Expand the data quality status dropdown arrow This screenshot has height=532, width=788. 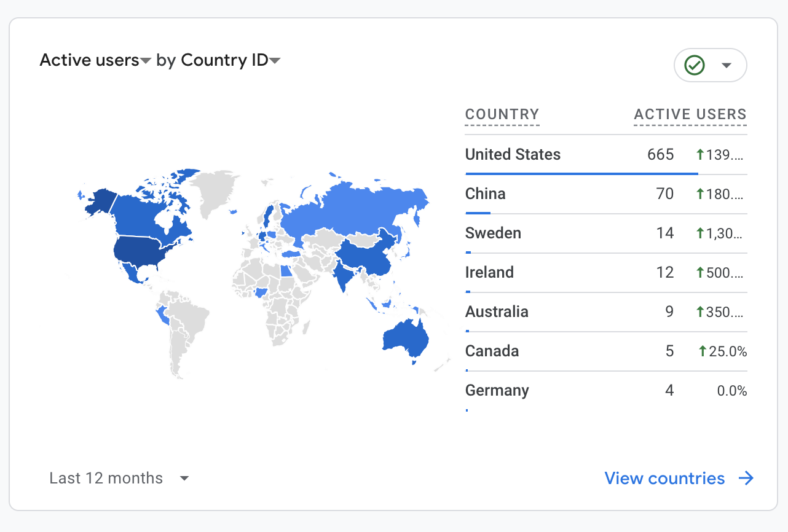pyautogui.click(x=726, y=65)
